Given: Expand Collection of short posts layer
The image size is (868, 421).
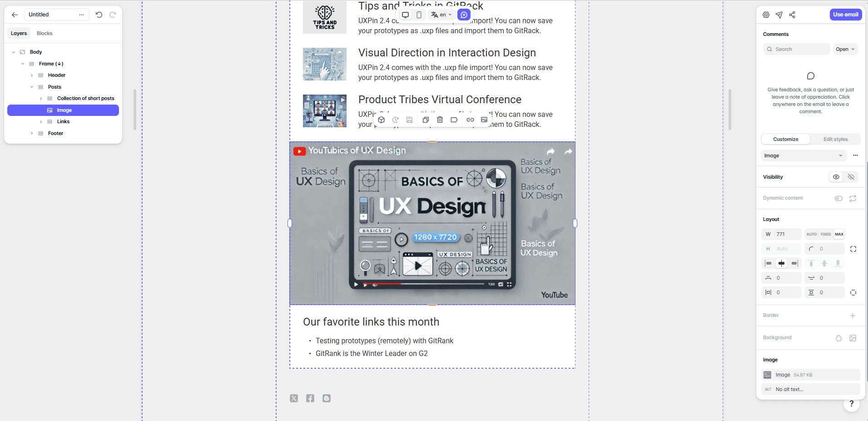Looking at the screenshot, I should pyautogui.click(x=41, y=99).
